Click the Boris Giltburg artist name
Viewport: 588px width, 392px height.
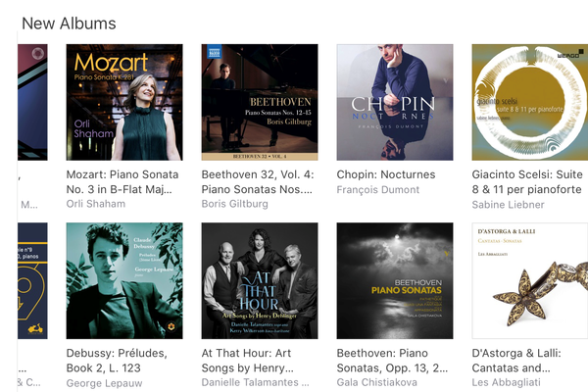(x=235, y=204)
